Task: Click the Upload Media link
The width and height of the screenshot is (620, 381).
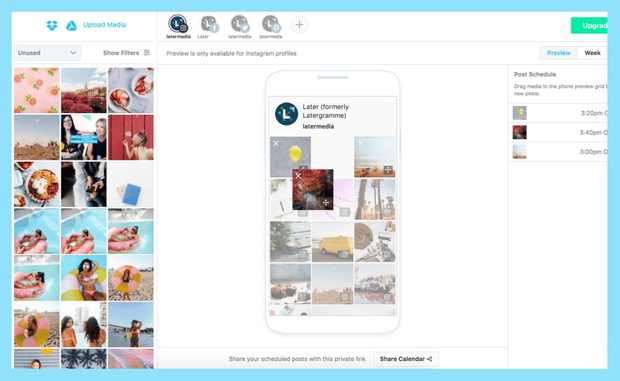Action: point(104,25)
